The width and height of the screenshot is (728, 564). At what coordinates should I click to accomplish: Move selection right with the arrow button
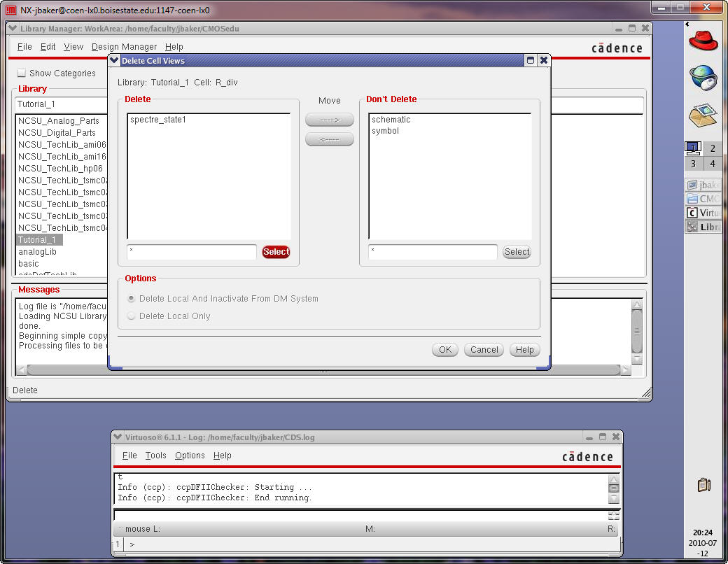pos(330,120)
